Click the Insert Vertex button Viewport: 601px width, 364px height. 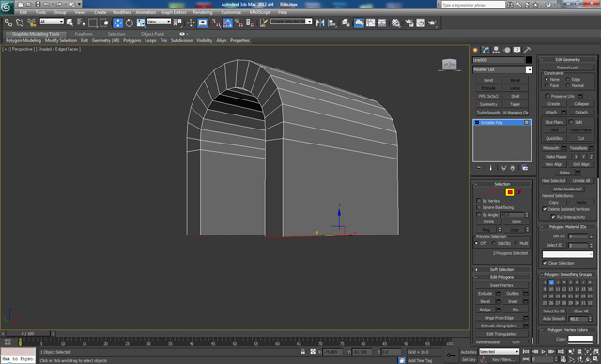(501, 285)
